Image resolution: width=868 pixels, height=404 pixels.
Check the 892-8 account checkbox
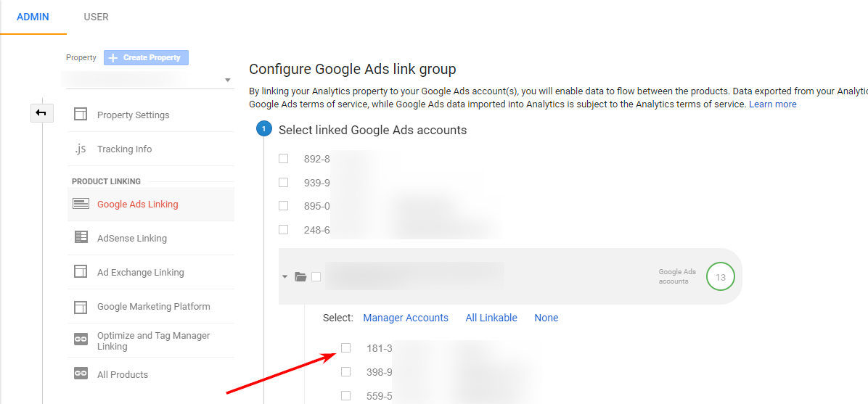[284, 158]
